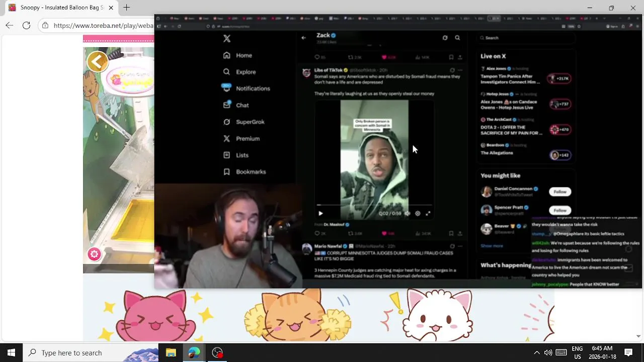Open File Explorer from the taskbar
The width and height of the screenshot is (644, 362).
point(171,352)
